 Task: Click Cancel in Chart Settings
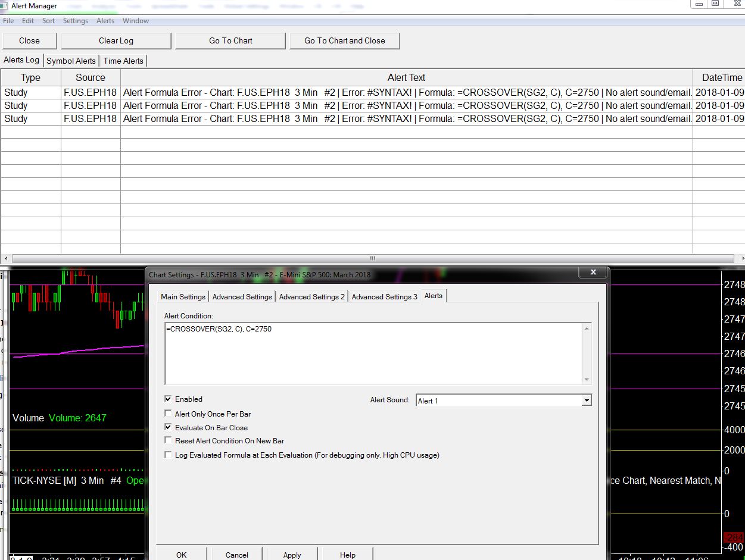[236, 554]
